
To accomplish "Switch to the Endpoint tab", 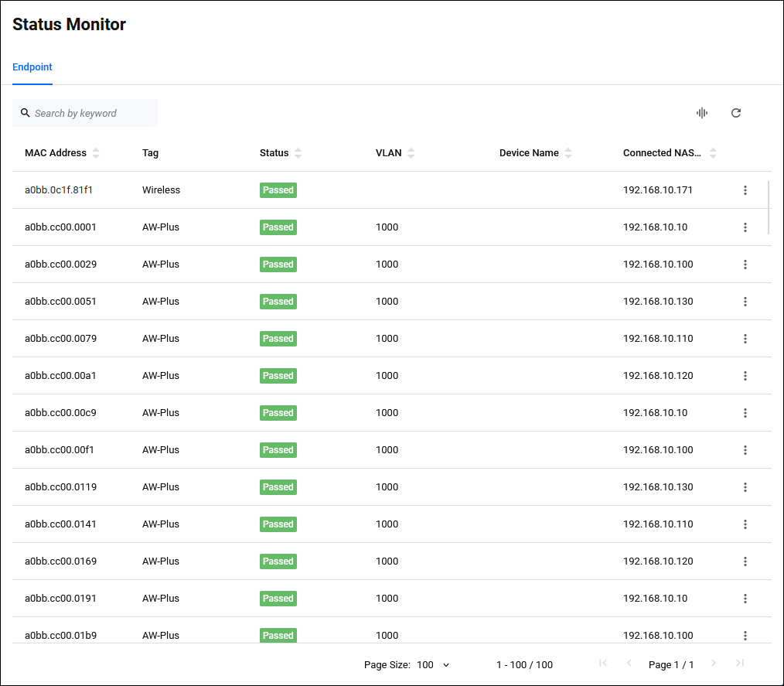I will coord(32,67).
